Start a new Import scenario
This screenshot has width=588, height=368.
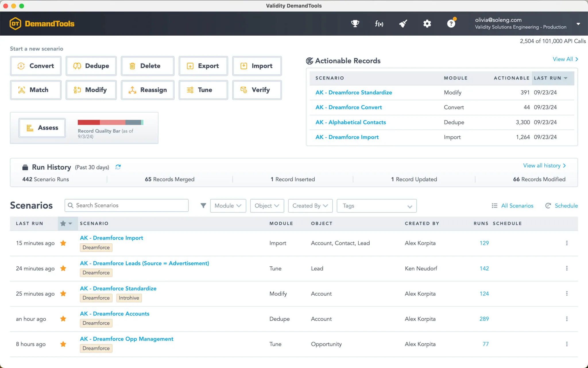(x=257, y=66)
